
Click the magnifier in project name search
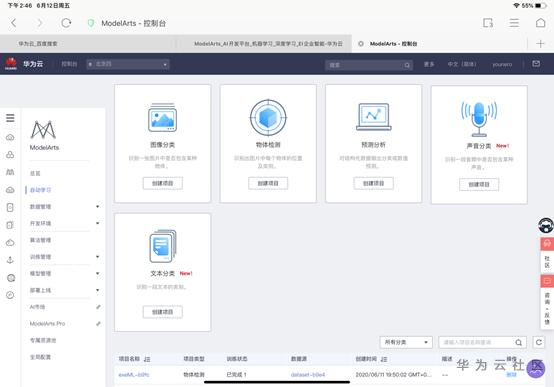(518, 342)
